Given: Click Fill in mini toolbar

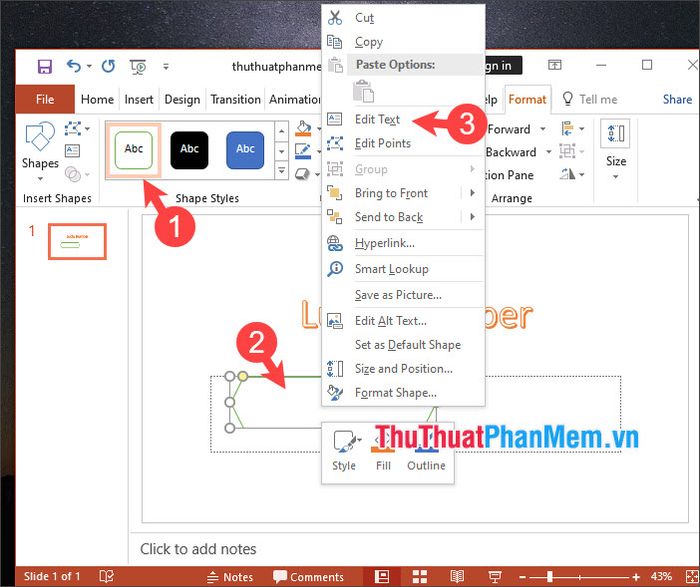Looking at the screenshot, I should pos(383,451).
